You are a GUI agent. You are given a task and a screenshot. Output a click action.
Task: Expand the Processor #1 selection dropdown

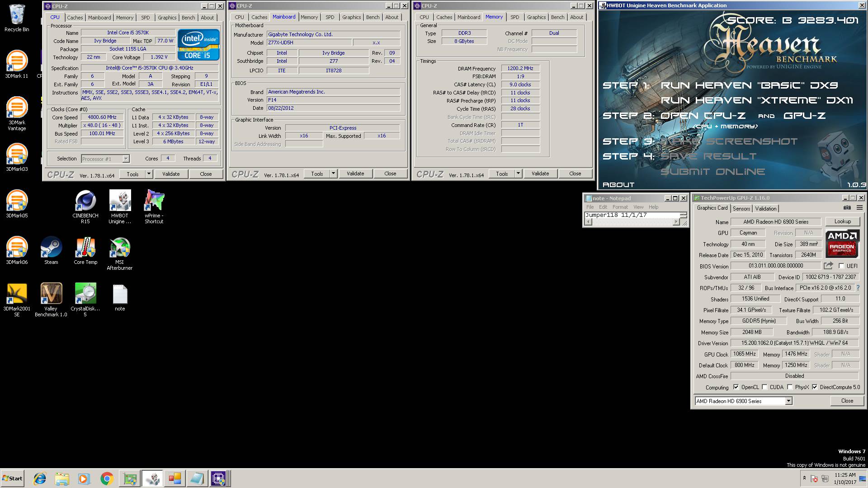[126, 159]
